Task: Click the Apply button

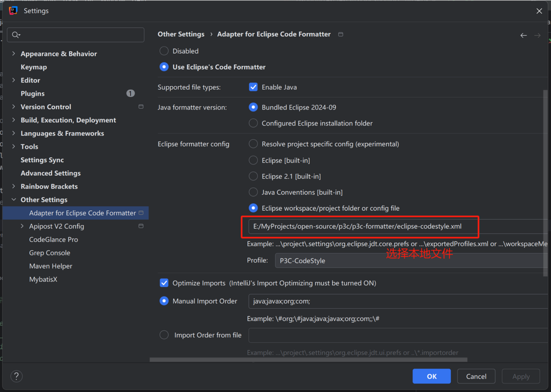Action: point(521,376)
